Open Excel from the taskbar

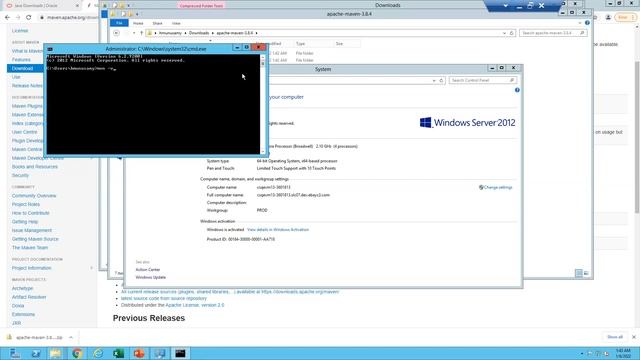tap(118, 353)
